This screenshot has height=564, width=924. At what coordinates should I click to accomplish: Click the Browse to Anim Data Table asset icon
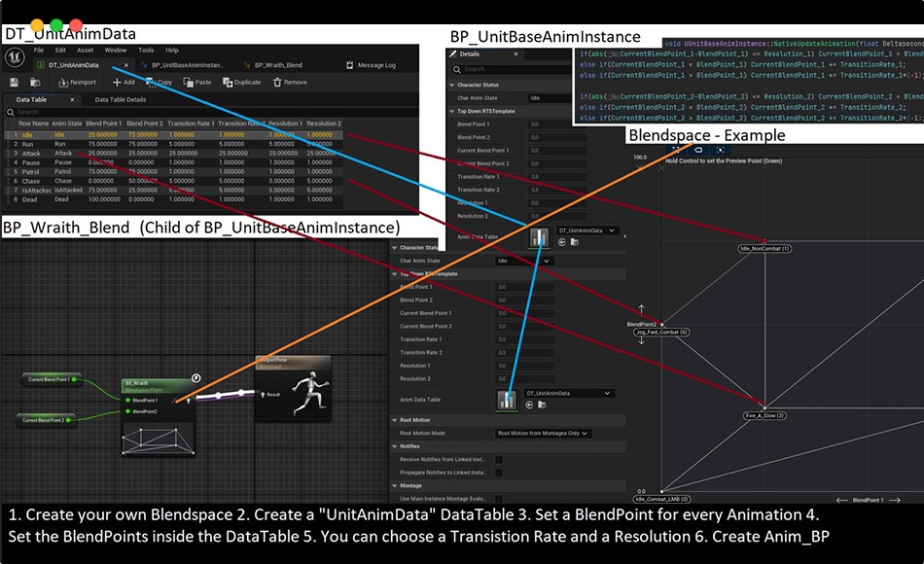point(542,405)
